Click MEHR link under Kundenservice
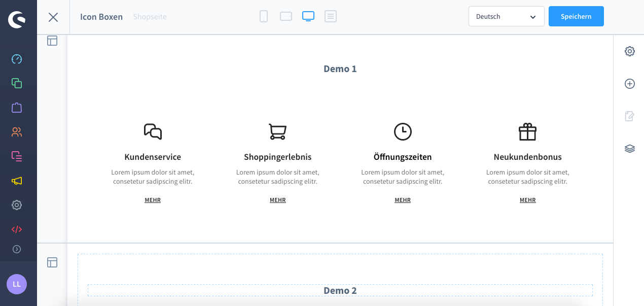This screenshot has width=644, height=306. (x=153, y=200)
